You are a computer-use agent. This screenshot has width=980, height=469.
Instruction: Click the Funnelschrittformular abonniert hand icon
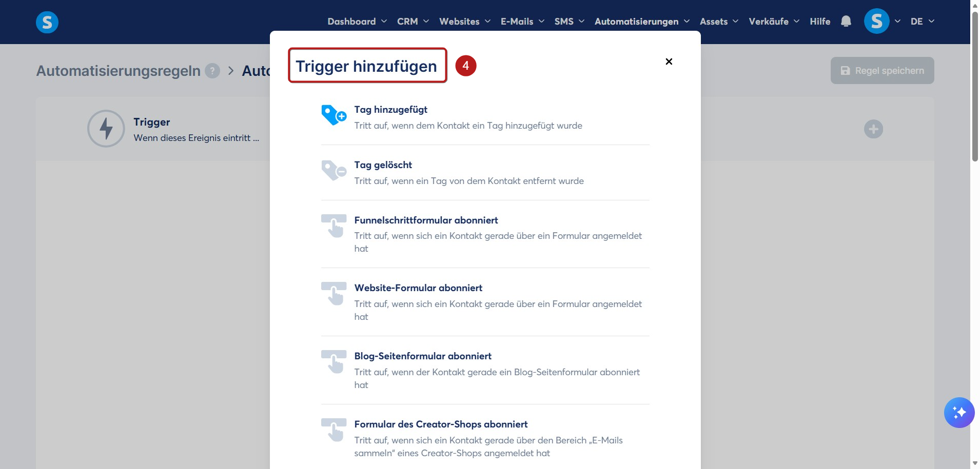(x=334, y=226)
